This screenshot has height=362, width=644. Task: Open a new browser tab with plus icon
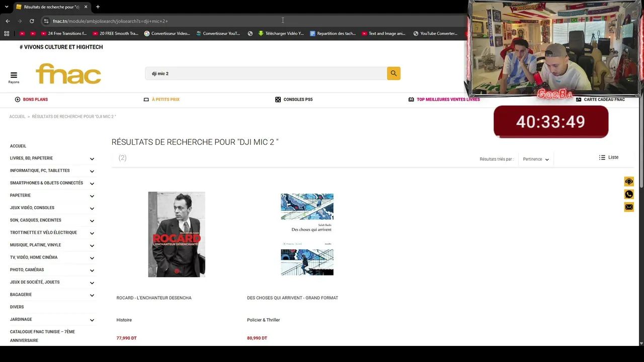coord(98,7)
